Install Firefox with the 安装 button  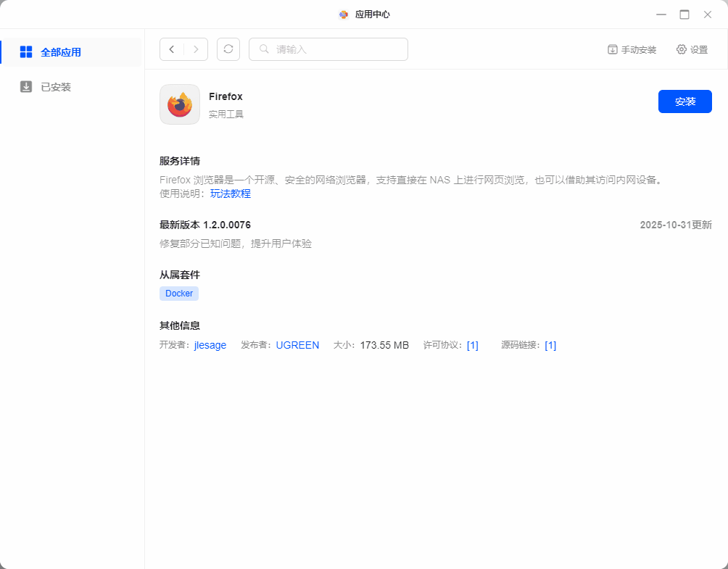point(684,101)
